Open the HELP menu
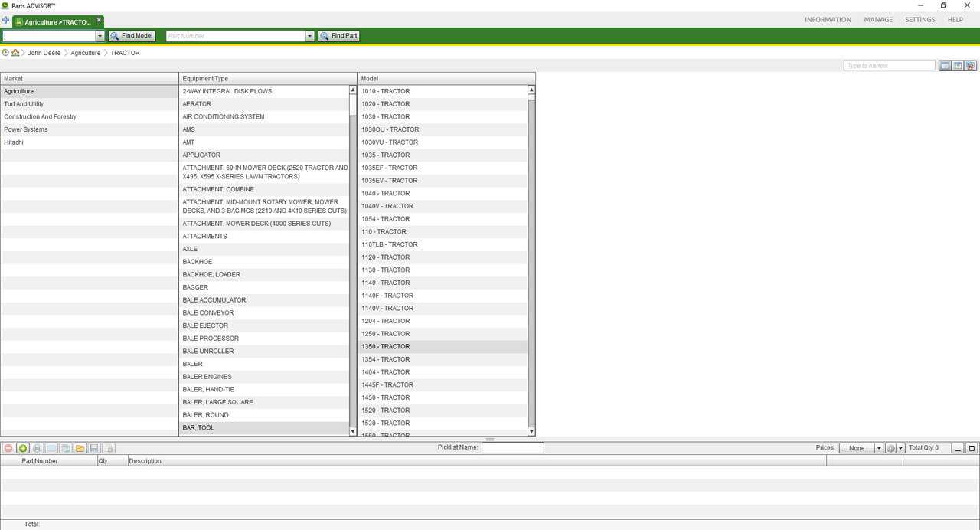 955,20
